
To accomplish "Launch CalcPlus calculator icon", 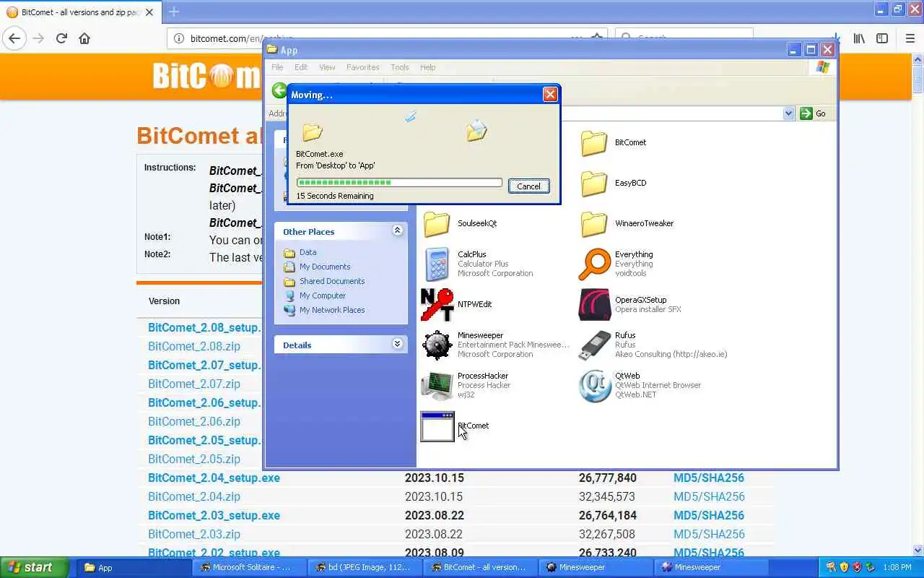I will coord(437,264).
